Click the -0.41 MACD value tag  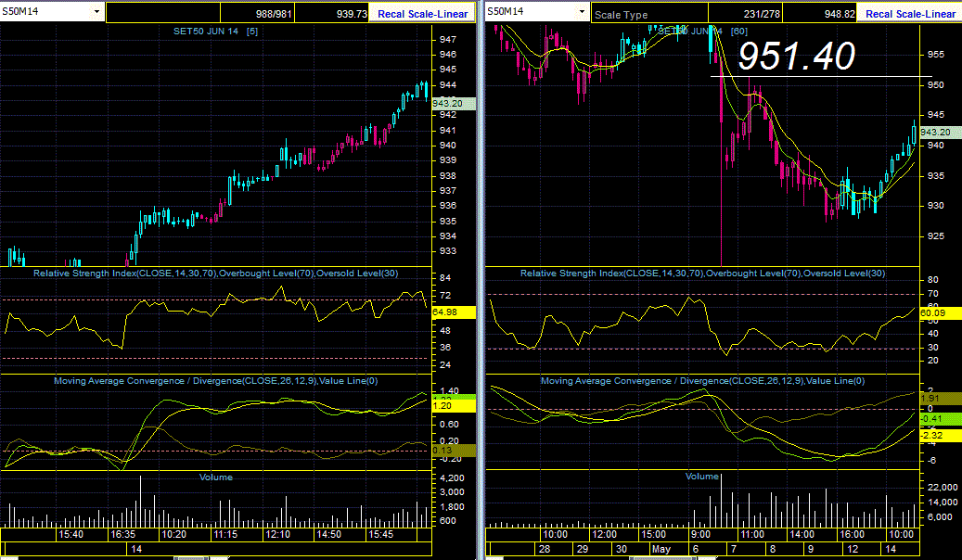coord(940,420)
